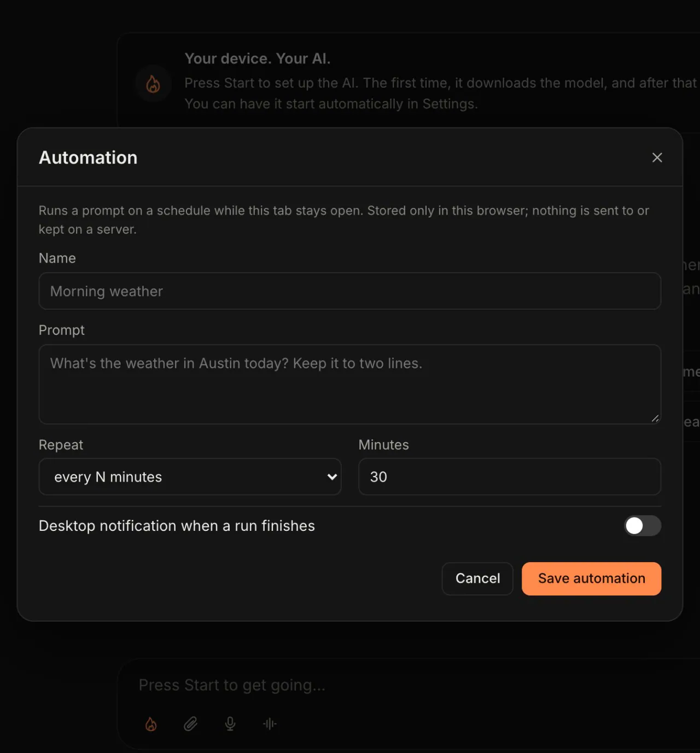
Task: Click the Desktop notification when a run finishes label
Action: (x=177, y=526)
